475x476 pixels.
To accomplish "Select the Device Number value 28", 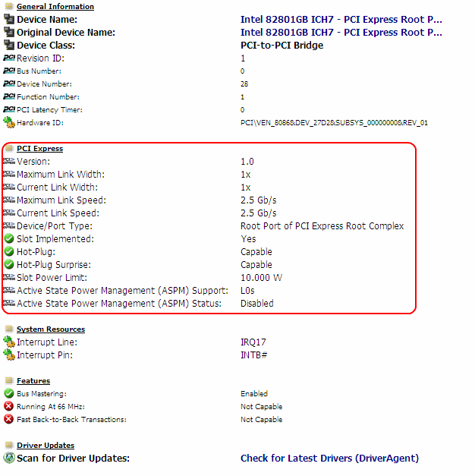I will (x=244, y=84).
